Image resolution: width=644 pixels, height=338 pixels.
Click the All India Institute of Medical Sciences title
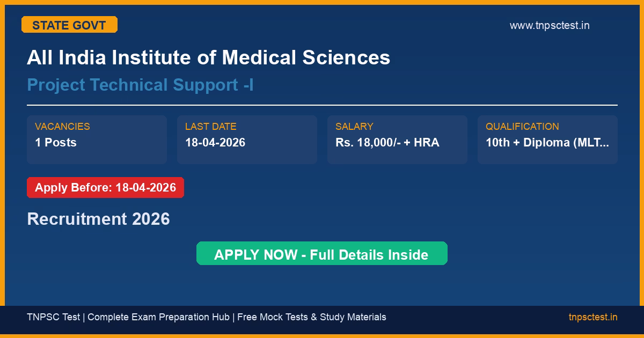(x=208, y=57)
